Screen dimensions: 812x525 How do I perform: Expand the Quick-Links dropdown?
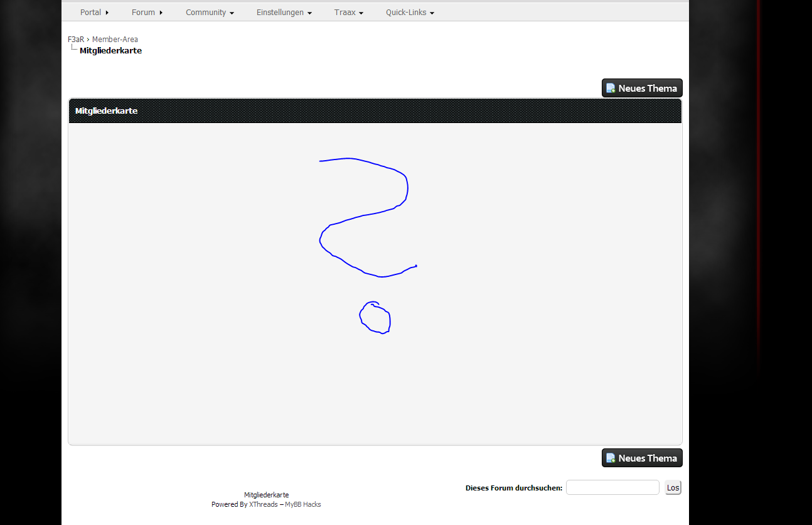[410, 13]
